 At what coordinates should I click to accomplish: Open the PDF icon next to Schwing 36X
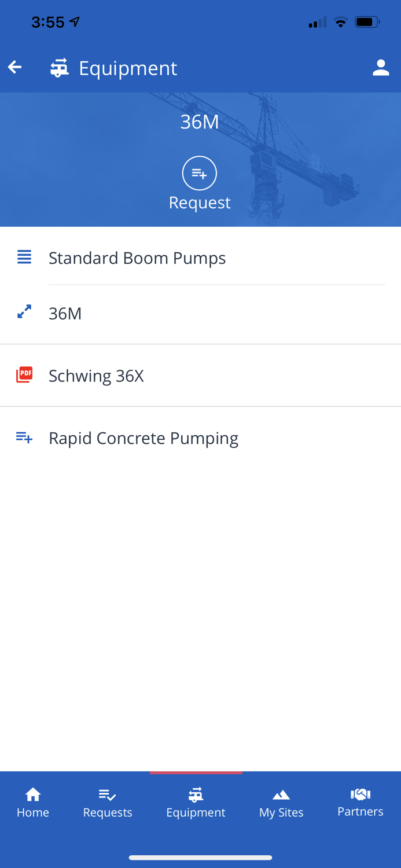click(24, 375)
